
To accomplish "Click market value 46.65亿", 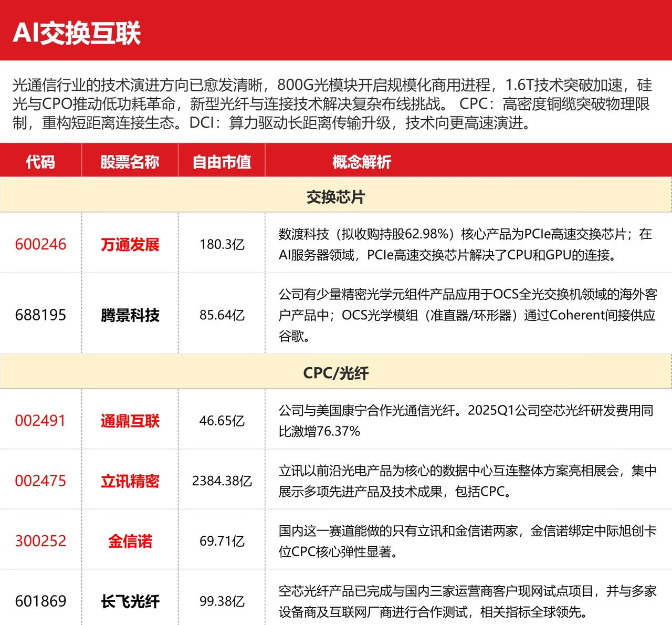I will pyautogui.click(x=222, y=421).
